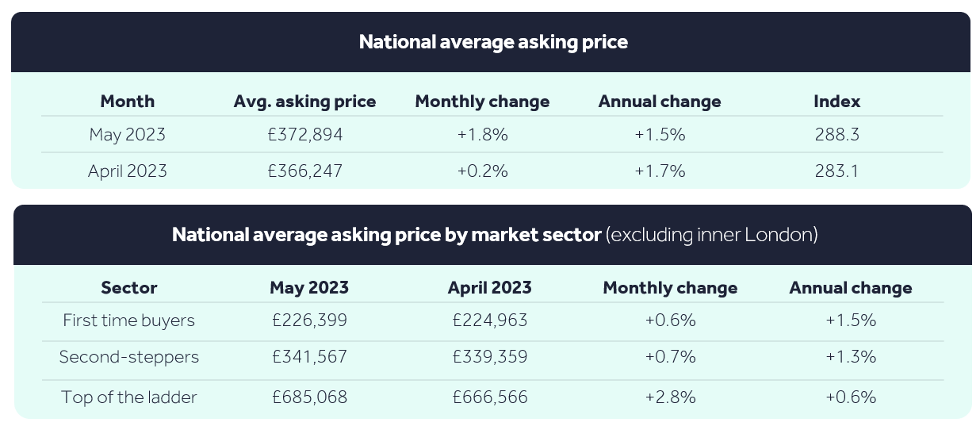Click the National average asking price title
Viewport: 980px width, 430px height.
click(x=493, y=42)
